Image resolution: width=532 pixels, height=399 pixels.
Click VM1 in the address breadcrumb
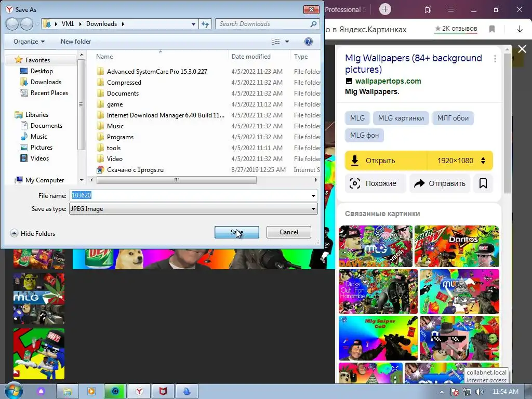(68, 24)
